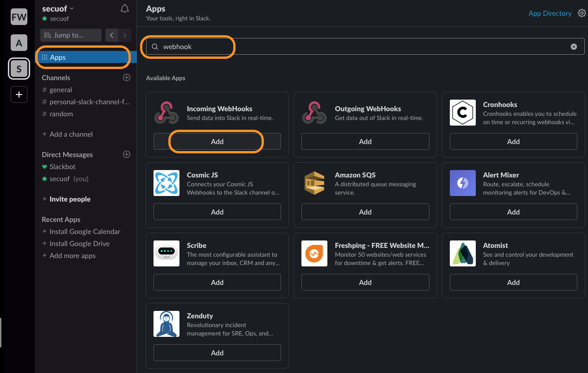Click the Channels section header
The image size is (588, 373).
(56, 78)
